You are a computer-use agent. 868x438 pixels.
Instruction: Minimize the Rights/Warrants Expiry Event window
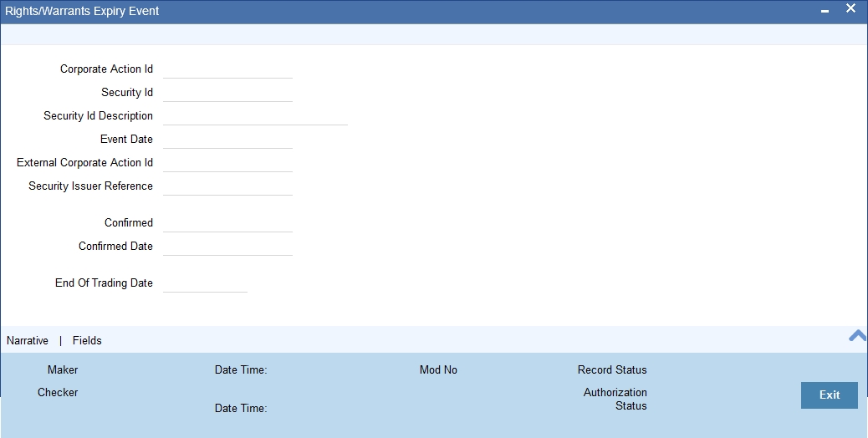[x=825, y=11]
